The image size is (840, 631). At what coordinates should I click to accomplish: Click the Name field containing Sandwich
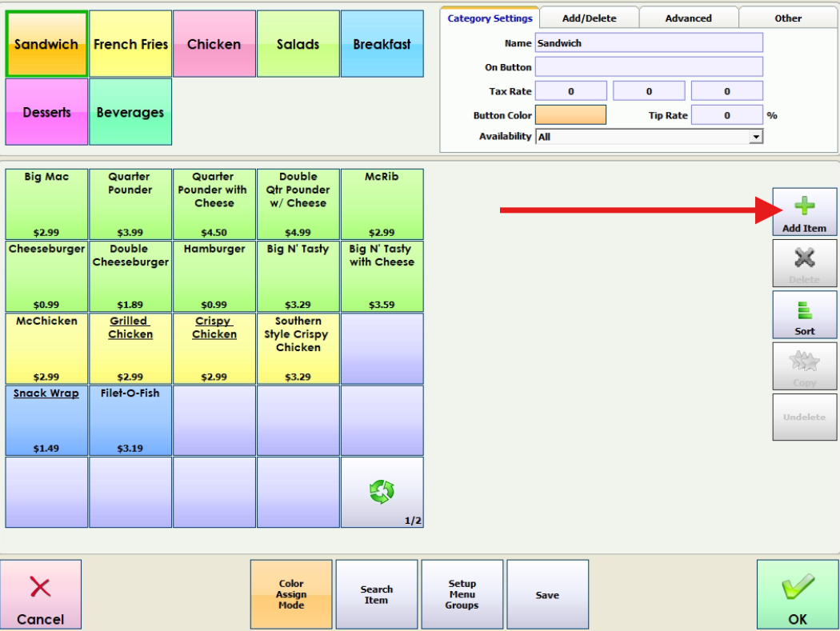(649, 43)
